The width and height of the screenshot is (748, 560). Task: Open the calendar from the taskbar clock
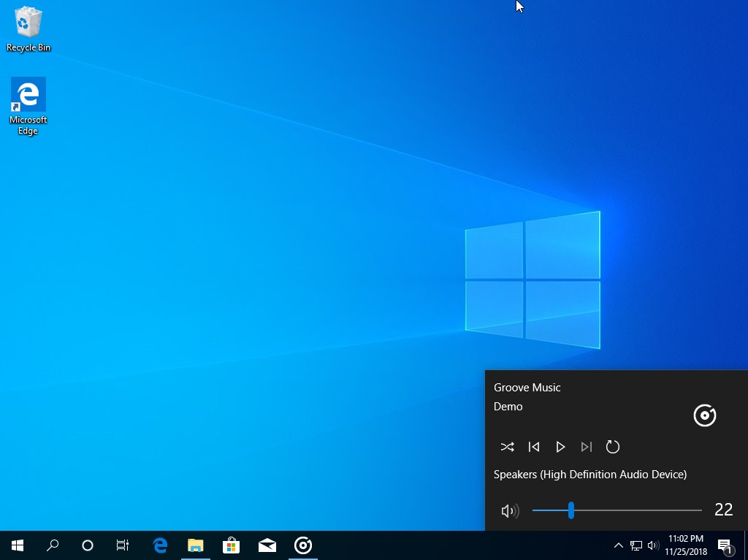(685, 545)
